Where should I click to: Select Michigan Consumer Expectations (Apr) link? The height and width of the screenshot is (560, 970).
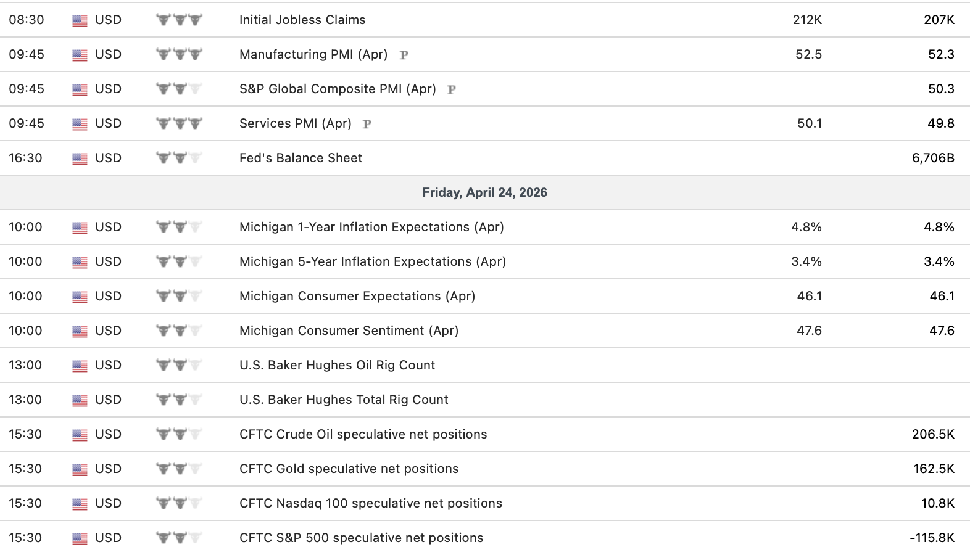(357, 296)
